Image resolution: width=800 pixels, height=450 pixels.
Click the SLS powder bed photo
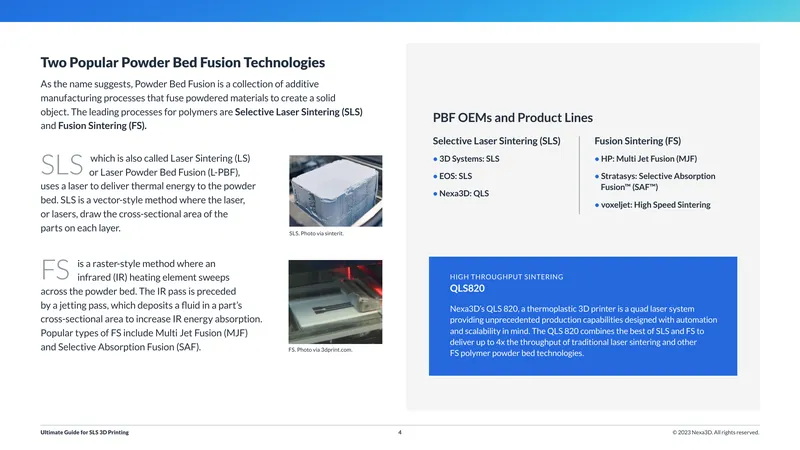coord(335,191)
